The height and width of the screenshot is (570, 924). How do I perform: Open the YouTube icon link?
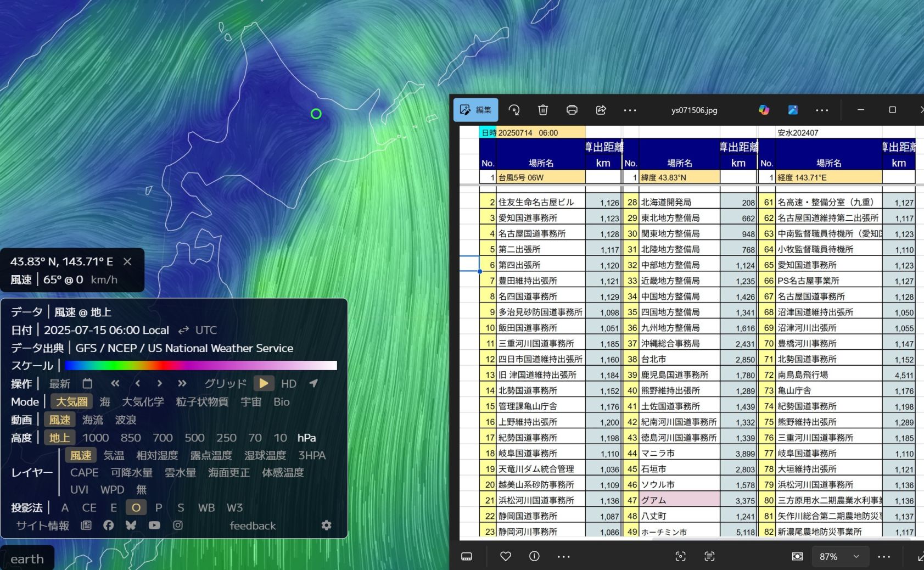click(154, 526)
